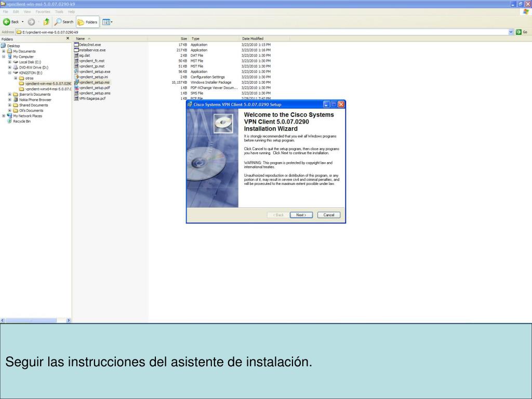
Task: Select Nokia Phone Browser icon
Action: [x=16, y=100]
